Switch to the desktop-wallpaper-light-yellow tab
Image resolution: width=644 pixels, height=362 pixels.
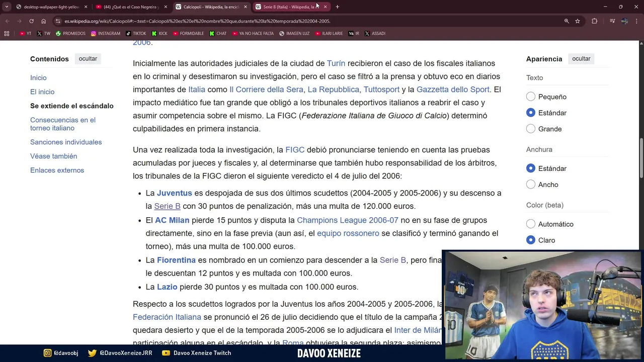pyautogui.click(x=51, y=7)
